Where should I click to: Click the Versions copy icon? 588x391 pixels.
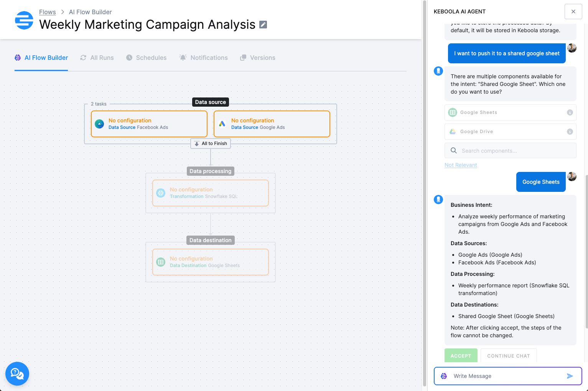(x=243, y=58)
